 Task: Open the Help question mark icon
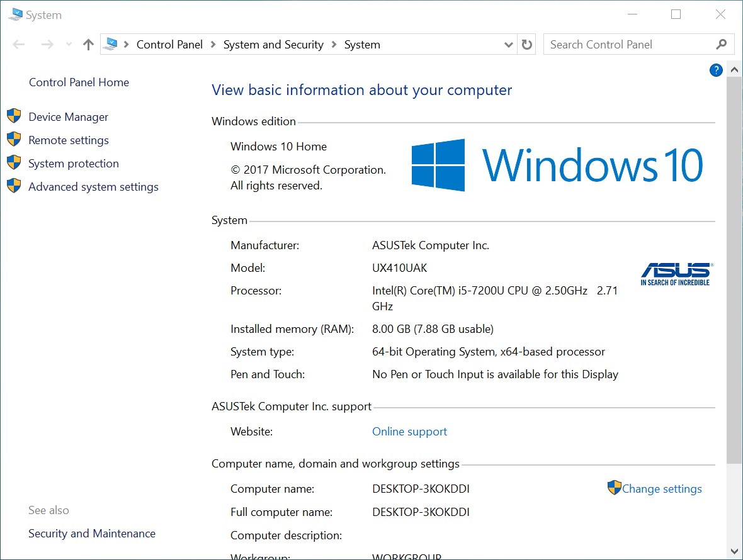[x=716, y=70]
